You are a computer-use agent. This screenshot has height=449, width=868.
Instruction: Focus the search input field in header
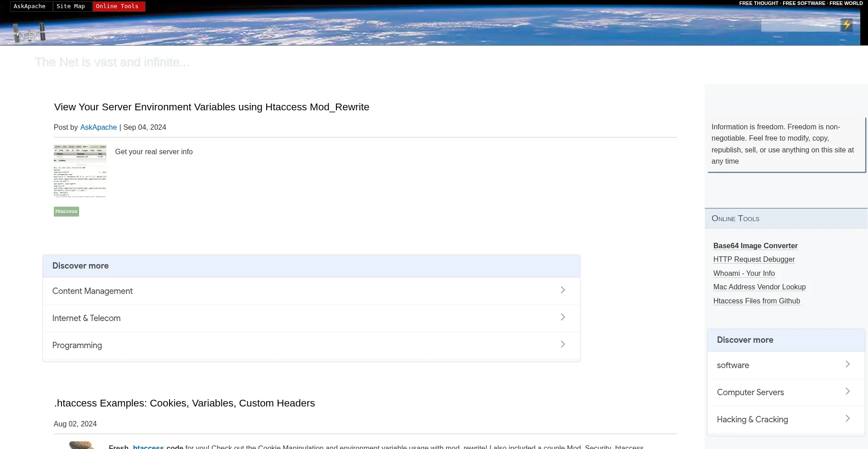[800, 25]
